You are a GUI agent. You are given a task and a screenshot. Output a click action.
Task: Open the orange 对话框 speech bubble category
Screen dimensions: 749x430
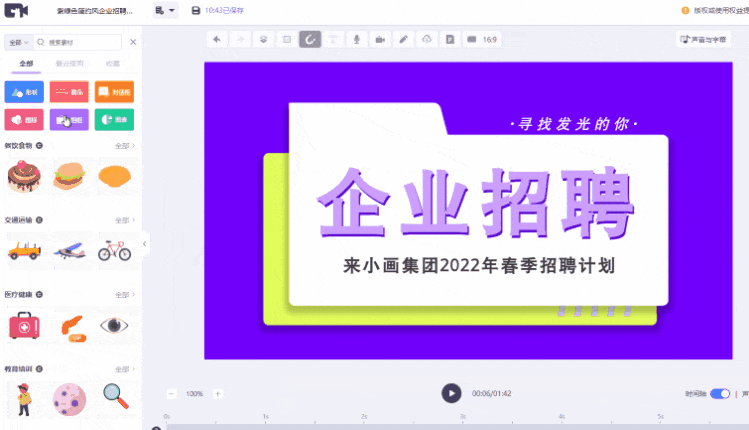coord(114,92)
